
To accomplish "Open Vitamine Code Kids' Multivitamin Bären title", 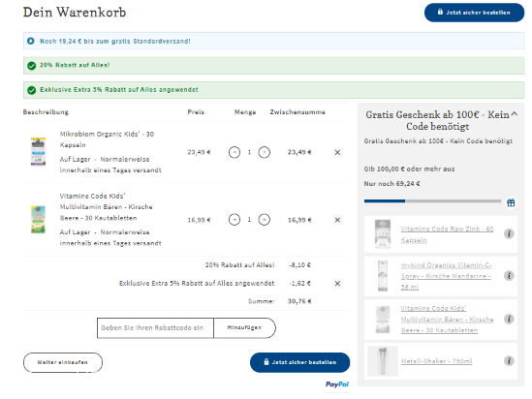I will tap(106, 207).
